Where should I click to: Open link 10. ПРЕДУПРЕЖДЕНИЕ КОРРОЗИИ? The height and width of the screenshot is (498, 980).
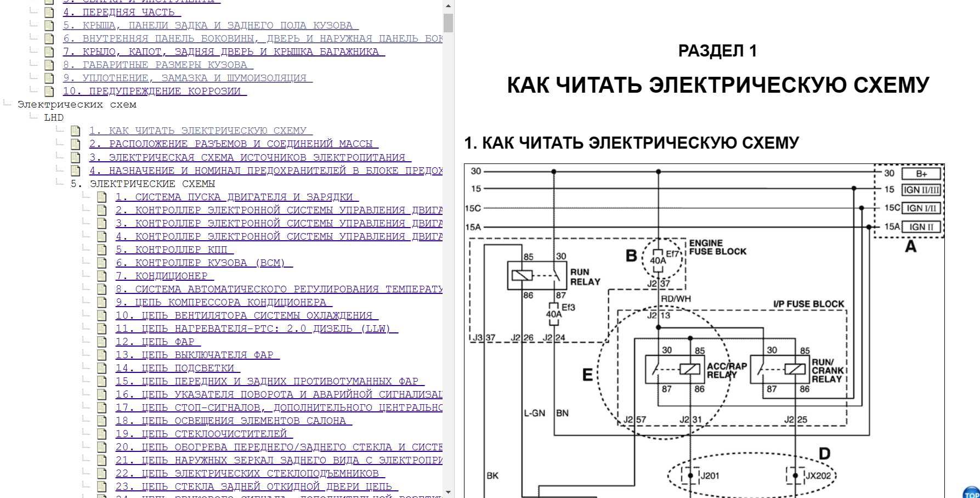pos(155,91)
